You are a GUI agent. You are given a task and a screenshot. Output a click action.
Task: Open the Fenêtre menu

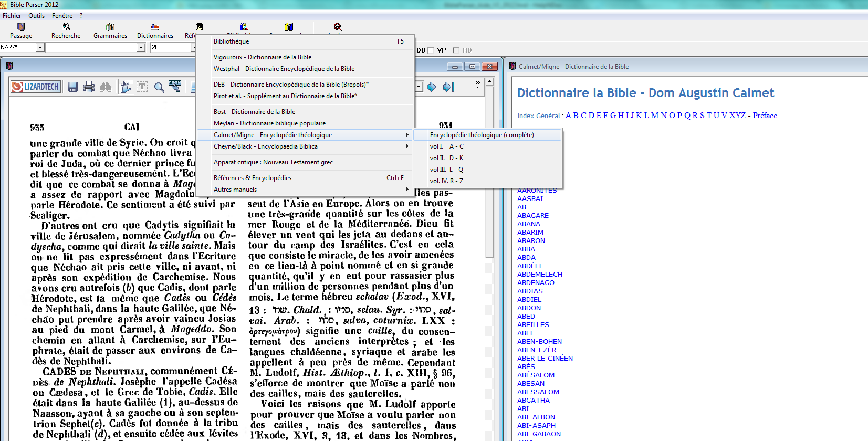click(x=62, y=16)
